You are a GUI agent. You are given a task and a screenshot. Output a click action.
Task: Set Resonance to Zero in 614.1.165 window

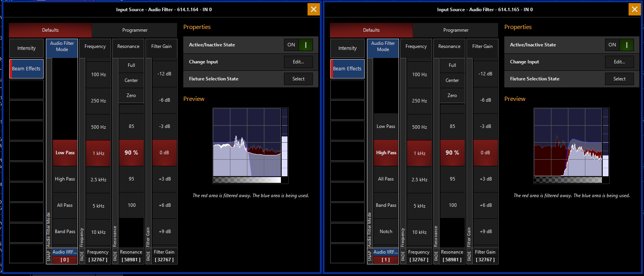point(452,95)
